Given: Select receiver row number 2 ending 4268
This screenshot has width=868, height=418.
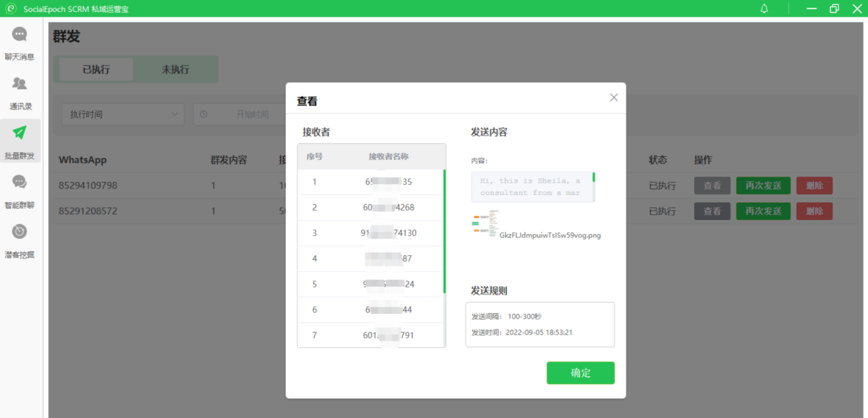Looking at the screenshot, I should [370, 208].
